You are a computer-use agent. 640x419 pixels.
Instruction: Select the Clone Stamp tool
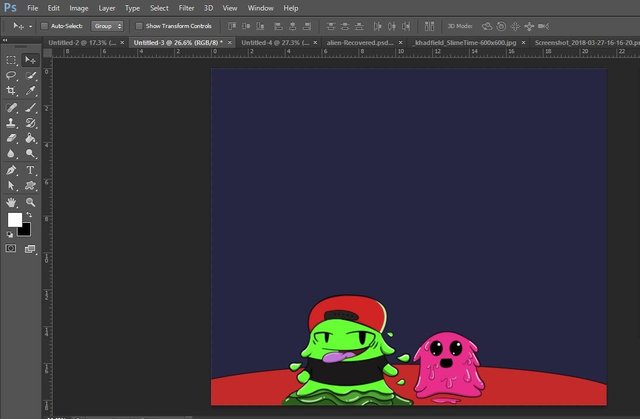[11, 123]
